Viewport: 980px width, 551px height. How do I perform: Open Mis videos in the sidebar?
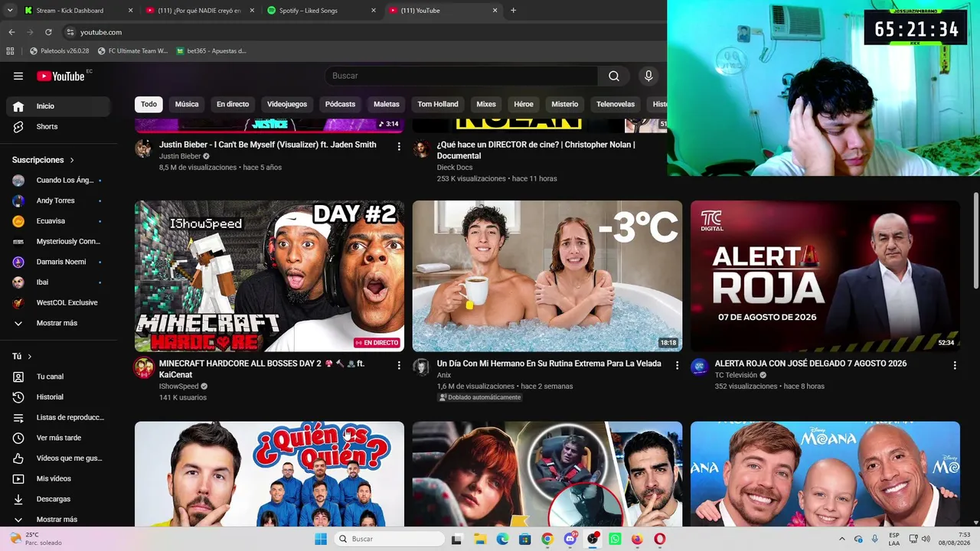[x=58, y=479]
